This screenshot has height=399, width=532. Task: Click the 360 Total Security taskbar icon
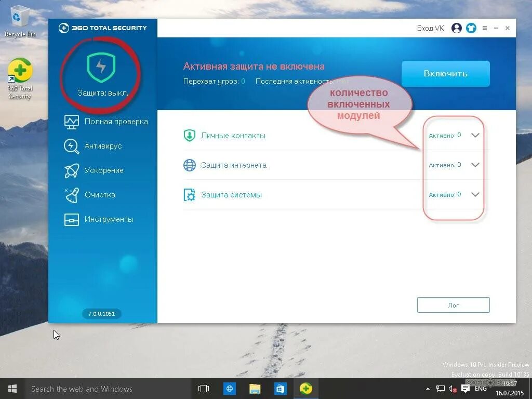[x=305, y=389]
